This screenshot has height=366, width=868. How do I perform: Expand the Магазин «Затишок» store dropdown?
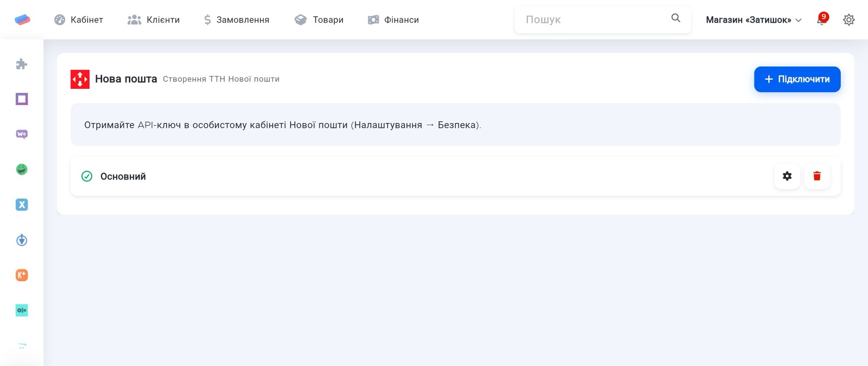(x=754, y=20)
